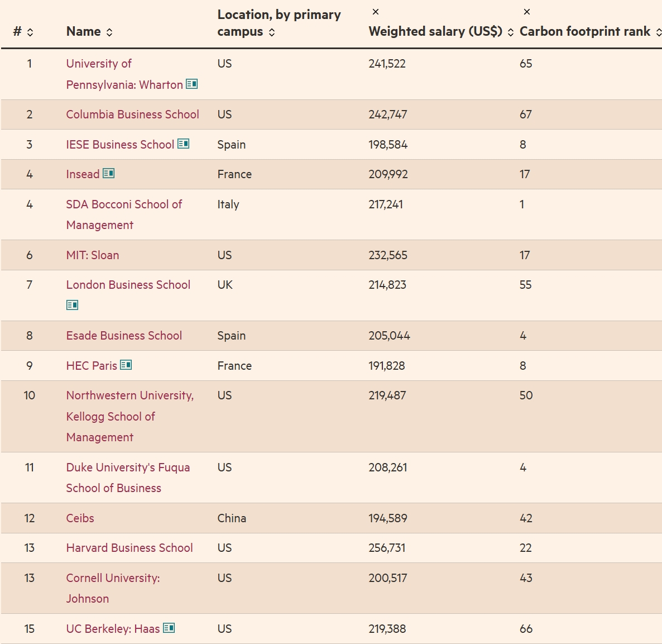The height and width of the screenshot is (644, 662).
Task: Open the London Business School link
Action: [x=128, y=285]
